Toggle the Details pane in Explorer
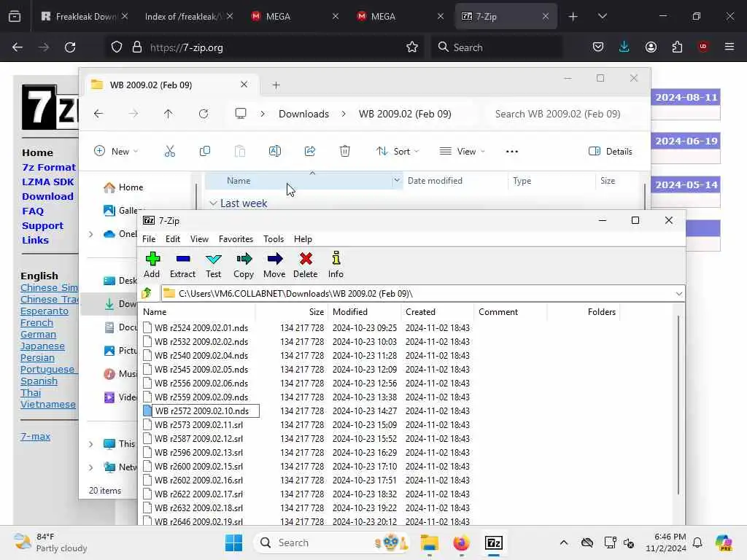Screen dimensions: 747x560 coord(611,152)
